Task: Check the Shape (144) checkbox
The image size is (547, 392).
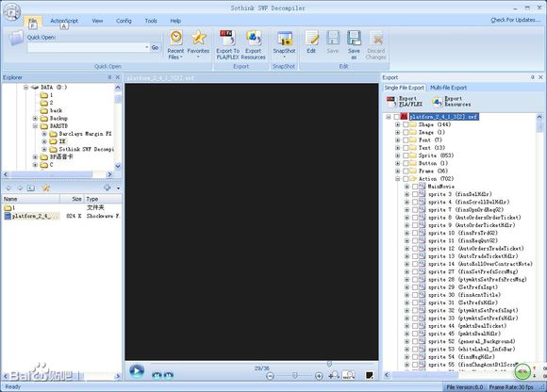Action: coord(406,124)
